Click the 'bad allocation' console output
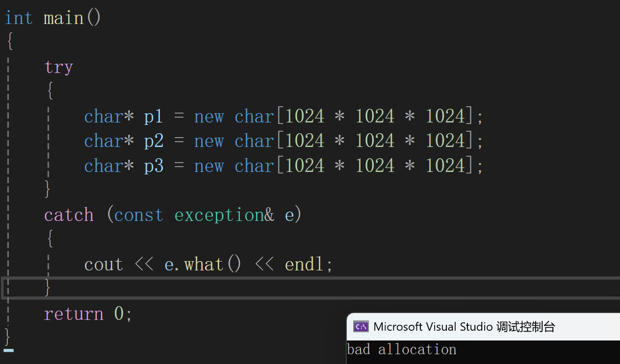Screen dimensions: 620x364 coord(402,350)
